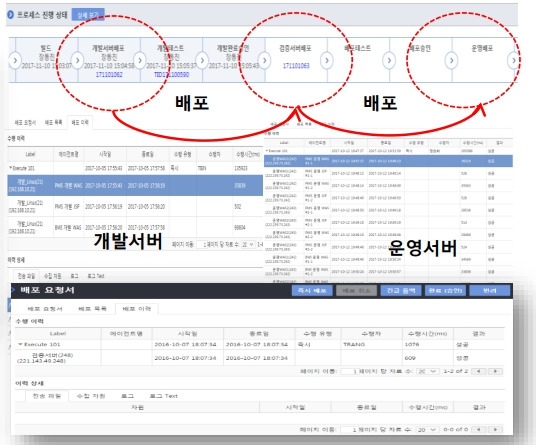This screenshot has width=536, height=445.
Task: Sort by the 에이전트명 column in bottom window
Action: point(126,334)
